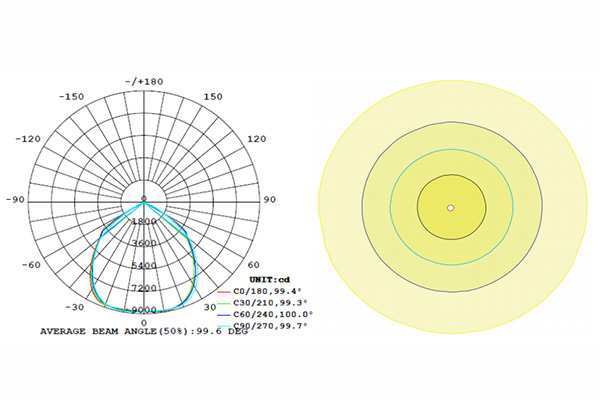Click the 5400 candela ring label
Image resolution: width=600 pixels, height=400 pixels.
click(143, 266)
